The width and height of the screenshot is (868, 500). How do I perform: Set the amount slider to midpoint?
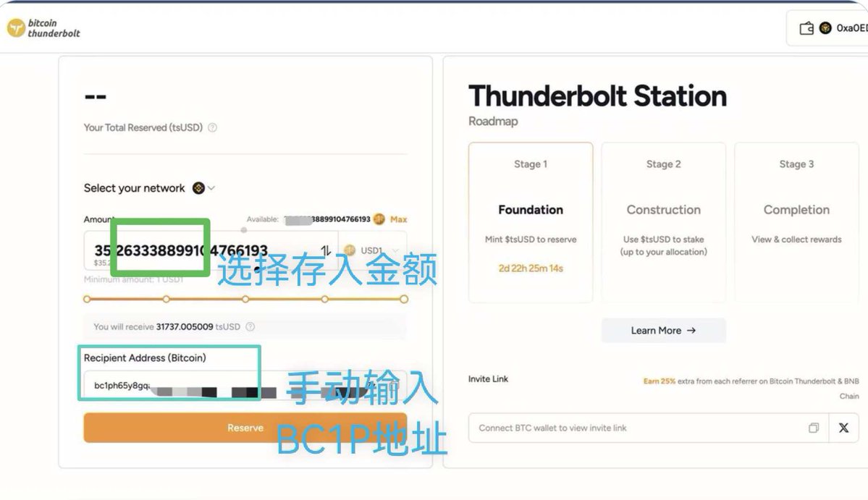click(x=245, y=300)
